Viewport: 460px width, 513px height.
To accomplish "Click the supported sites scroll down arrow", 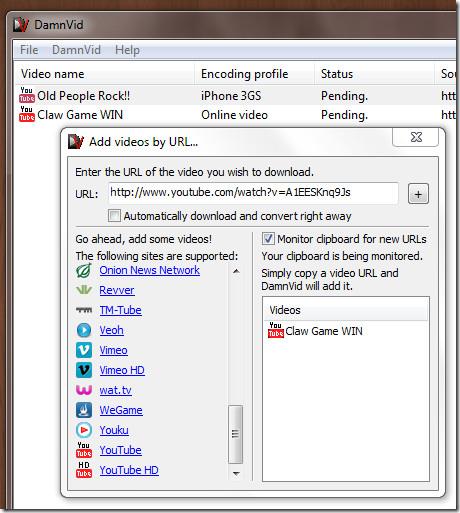I will tap(236, 473).
